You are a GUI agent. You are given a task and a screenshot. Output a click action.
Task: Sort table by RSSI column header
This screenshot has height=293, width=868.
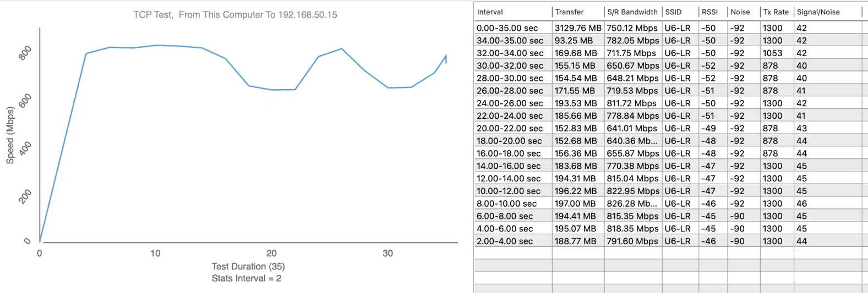pos(709,12)
